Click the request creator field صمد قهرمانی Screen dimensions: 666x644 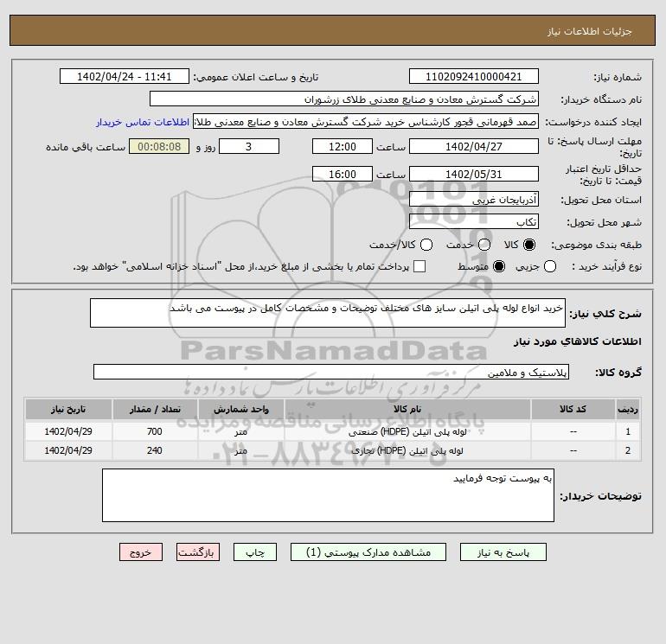366,122
